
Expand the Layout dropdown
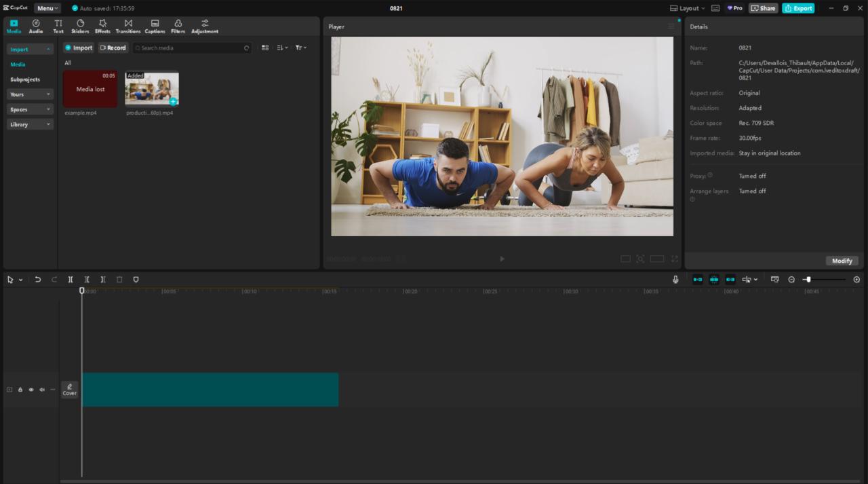click(688, 8)
